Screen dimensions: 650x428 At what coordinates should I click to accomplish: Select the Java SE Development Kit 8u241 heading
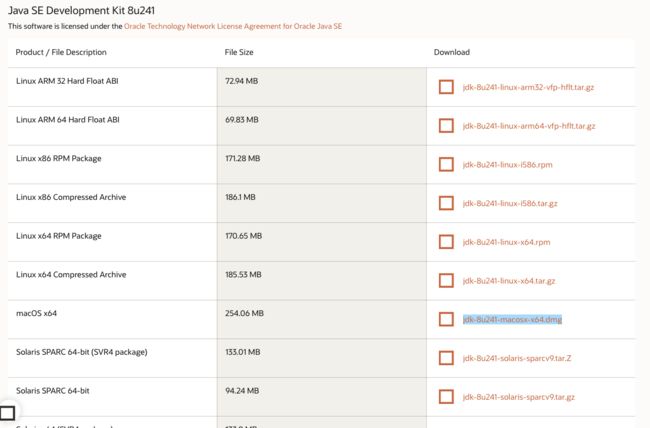click(81, 10)
